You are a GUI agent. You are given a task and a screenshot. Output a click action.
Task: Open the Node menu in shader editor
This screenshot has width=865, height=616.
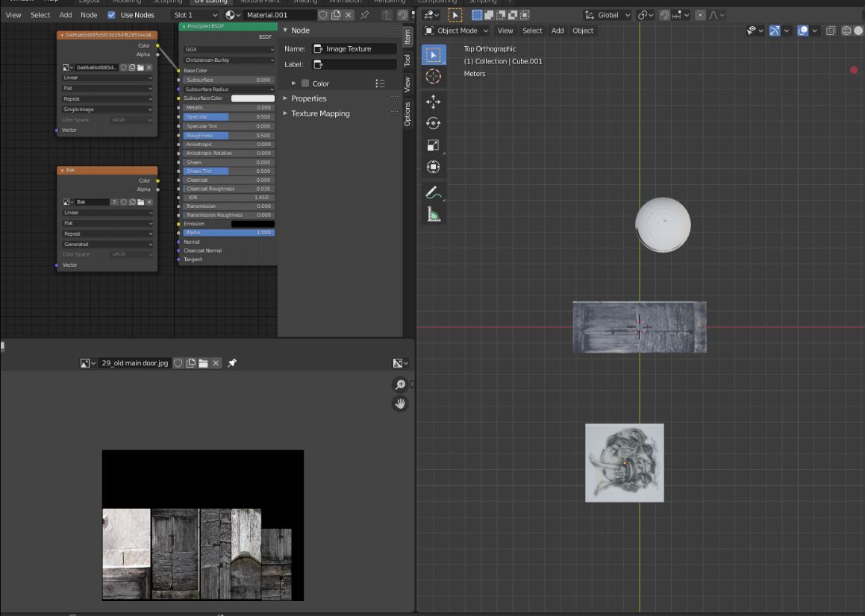[x=89, y=15]
